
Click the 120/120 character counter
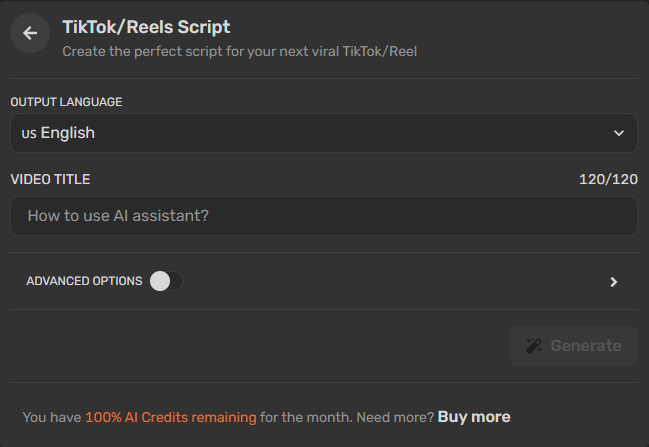[608, 179]
